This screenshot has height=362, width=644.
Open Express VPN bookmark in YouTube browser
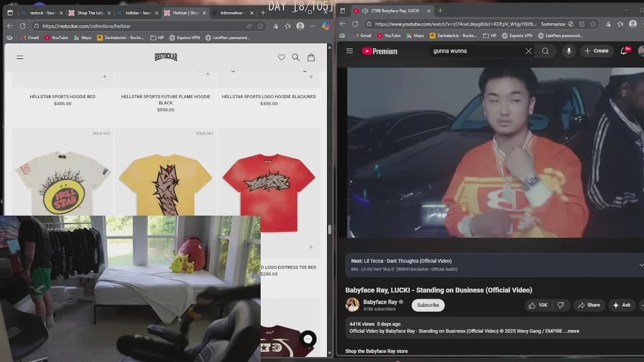(516, 36)
